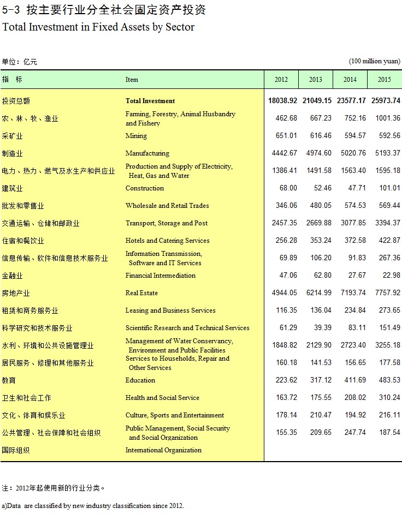The image size is (402, 532).
Task: Click Chinese label '住宿和餐饮业'
Action: (x=23, y=241)
